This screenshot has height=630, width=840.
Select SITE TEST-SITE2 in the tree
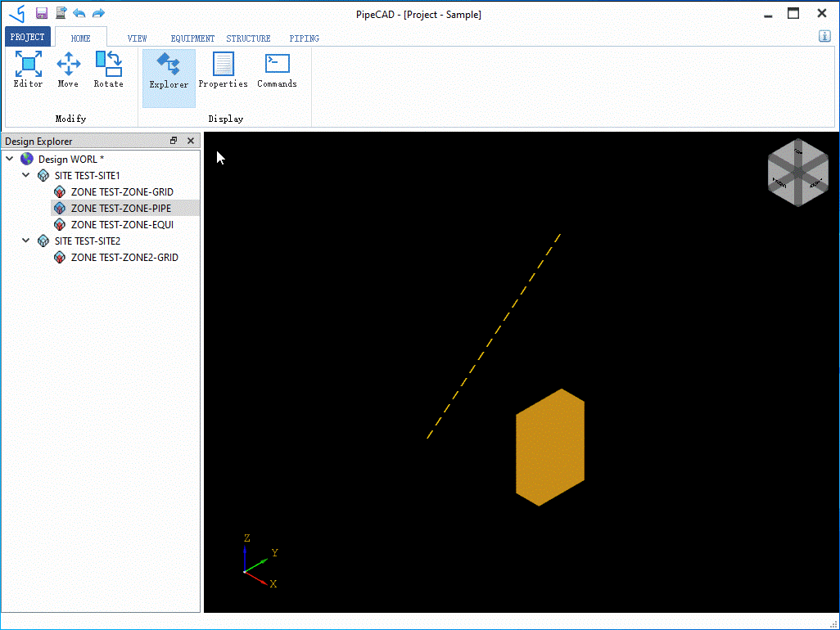pyautogui.click(x=88, y=241)
